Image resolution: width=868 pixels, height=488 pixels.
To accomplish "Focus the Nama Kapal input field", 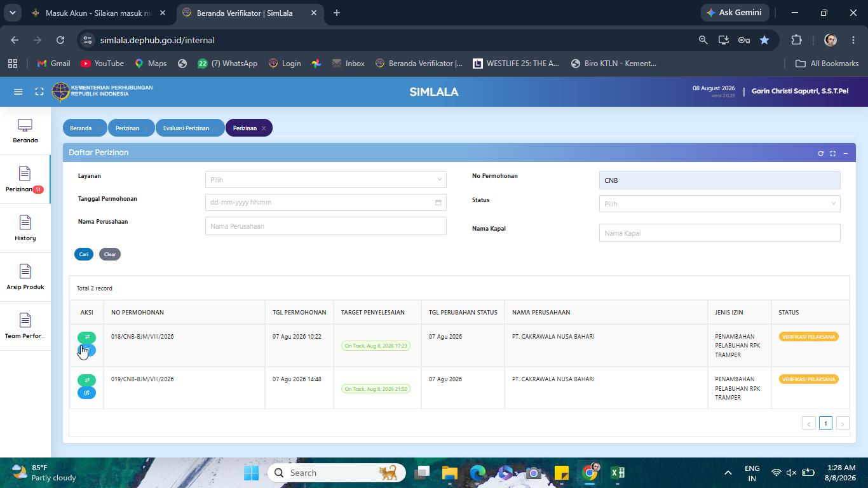I will tap(719, 233).
